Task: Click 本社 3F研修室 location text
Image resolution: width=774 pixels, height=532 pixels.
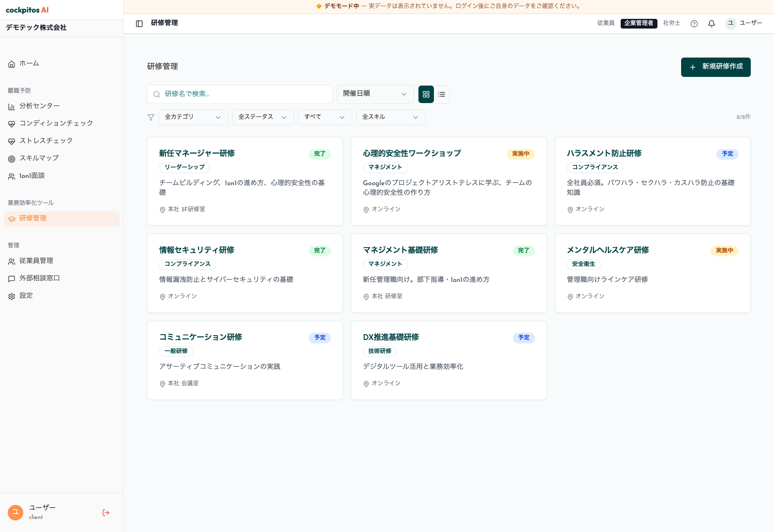Action: [186, 209]
